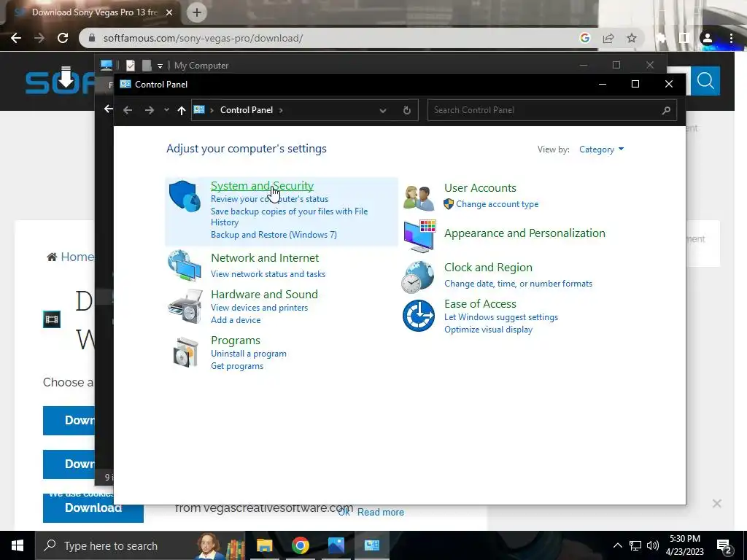Click the Appearance and Personalization monitor icon
The width and height of the screenshot is (747, 560).
pyautogui.click(x=419, y=236)
